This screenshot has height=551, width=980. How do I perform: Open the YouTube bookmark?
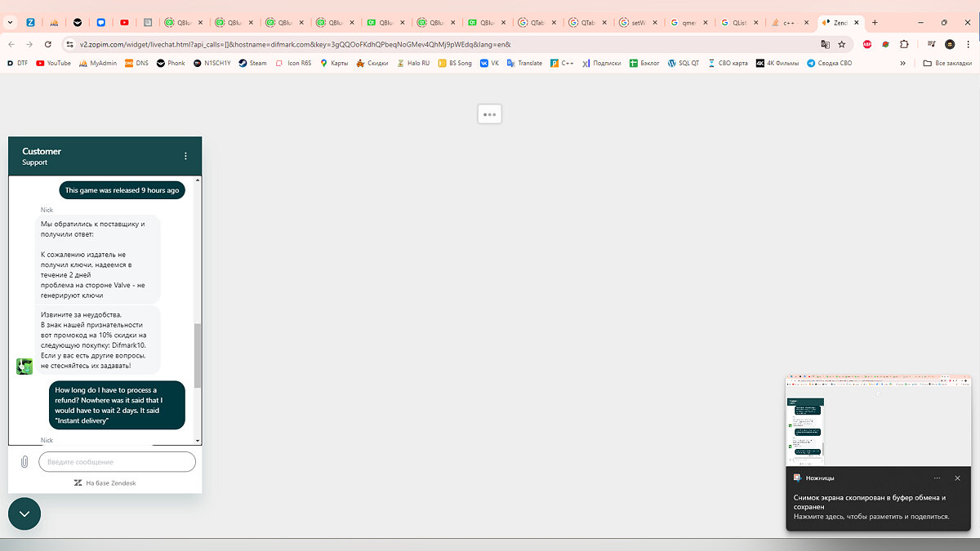click(53, 63)
